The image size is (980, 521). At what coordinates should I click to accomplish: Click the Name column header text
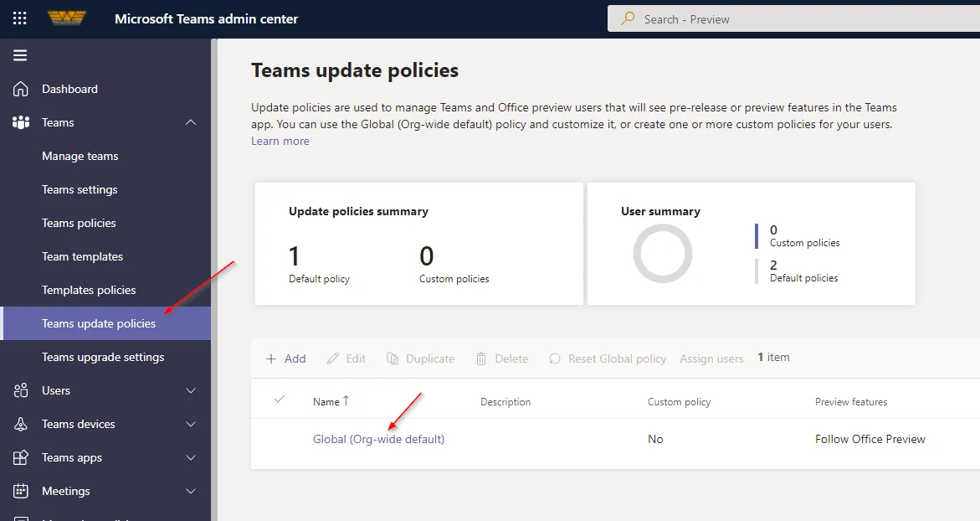326,402
